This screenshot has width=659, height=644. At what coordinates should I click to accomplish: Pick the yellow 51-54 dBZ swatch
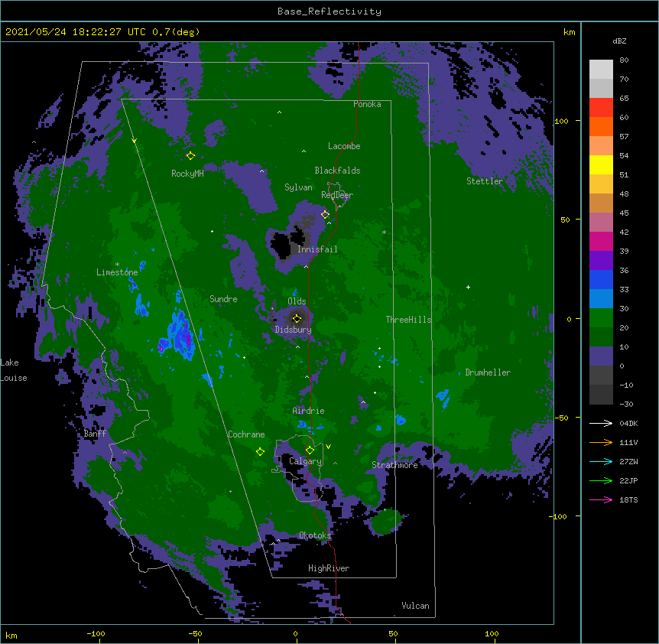pos(601,165)
